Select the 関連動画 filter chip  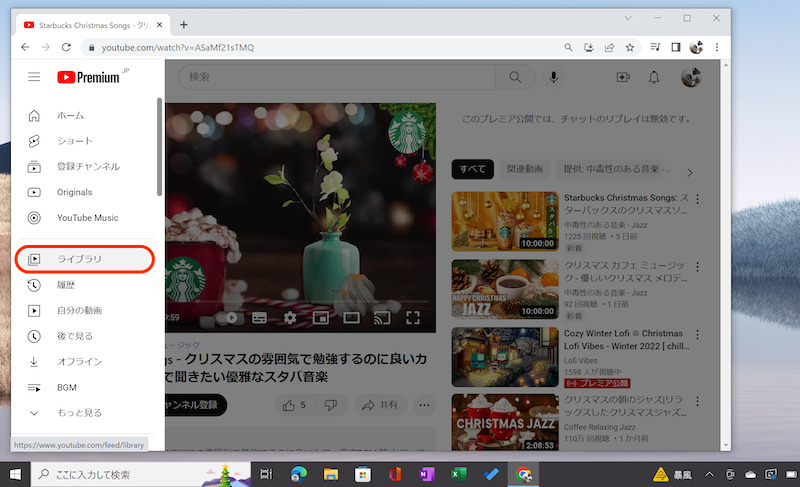pos(524,169)
